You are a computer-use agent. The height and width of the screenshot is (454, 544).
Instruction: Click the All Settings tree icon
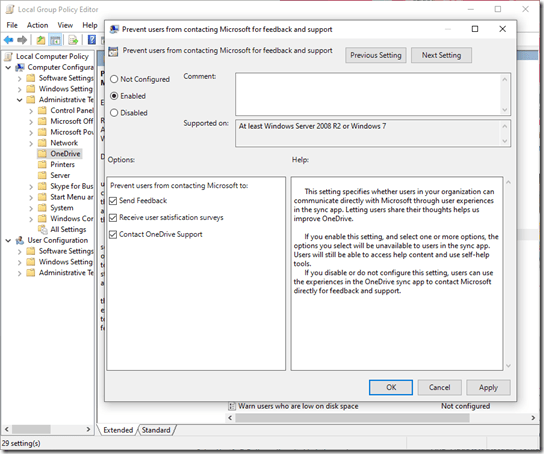43,229
